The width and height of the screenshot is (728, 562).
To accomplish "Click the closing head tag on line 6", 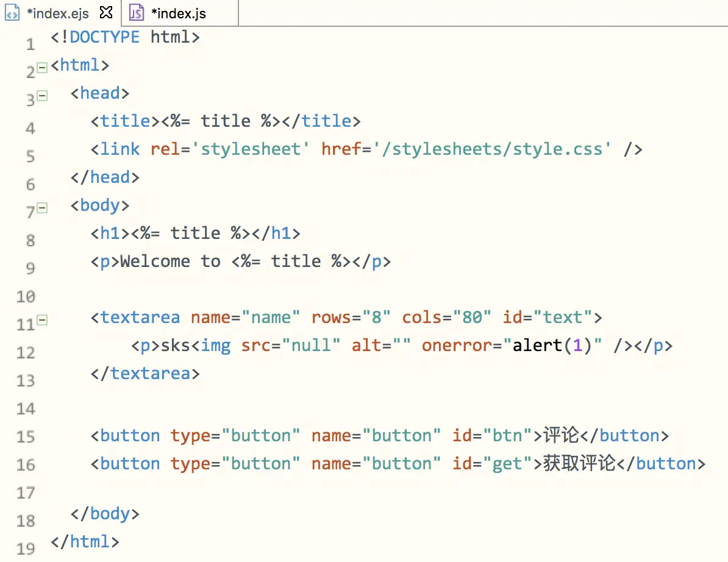I will pyautogui.click(x=105, y=177).
